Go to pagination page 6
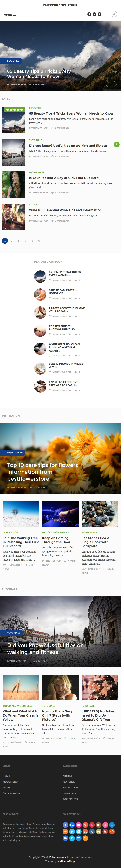This screenshot has height=868, width=124. (x=39, y=241)
